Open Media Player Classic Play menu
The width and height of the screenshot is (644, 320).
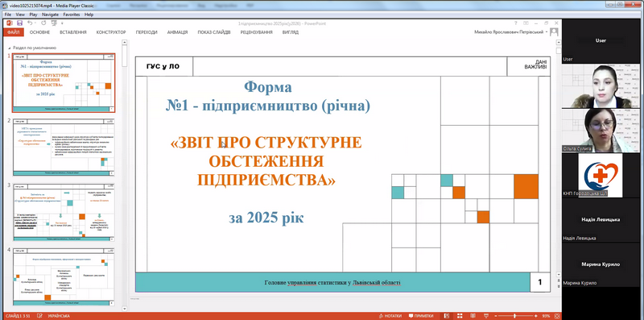pos(33,15)
